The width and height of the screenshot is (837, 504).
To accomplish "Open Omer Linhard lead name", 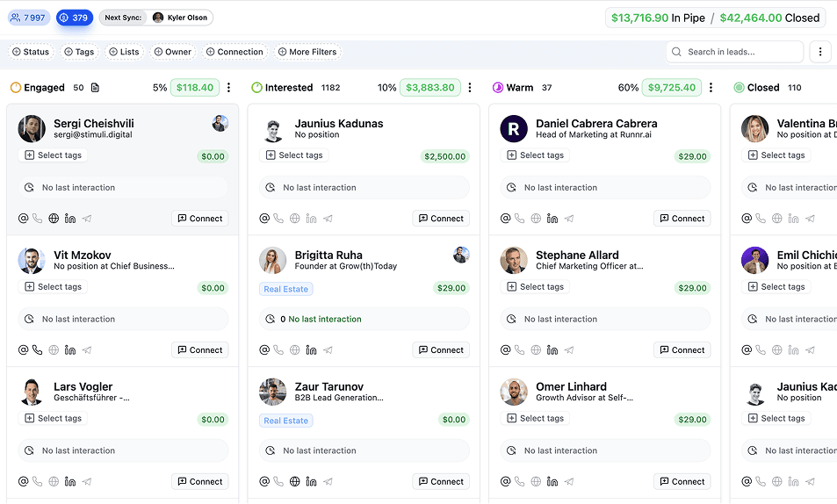I will pyautogui.click(x=571, y=386).
